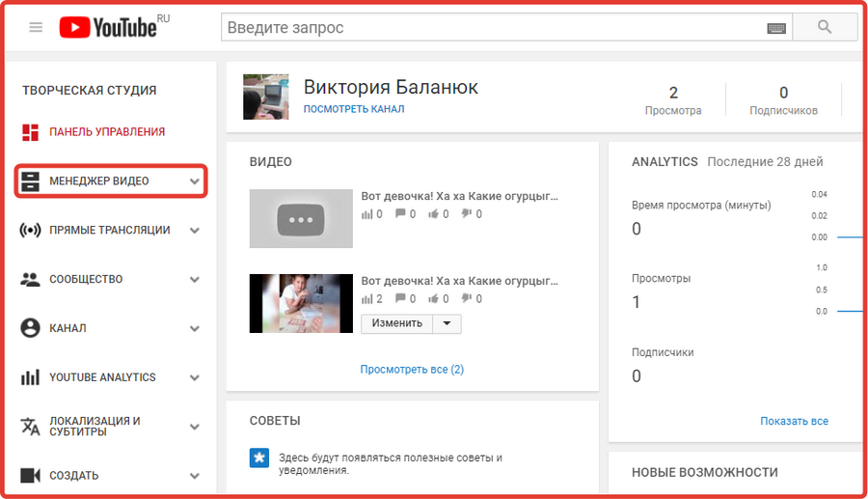
Task: Expand the Канал chevron
Action: click(x=194, y=328)
